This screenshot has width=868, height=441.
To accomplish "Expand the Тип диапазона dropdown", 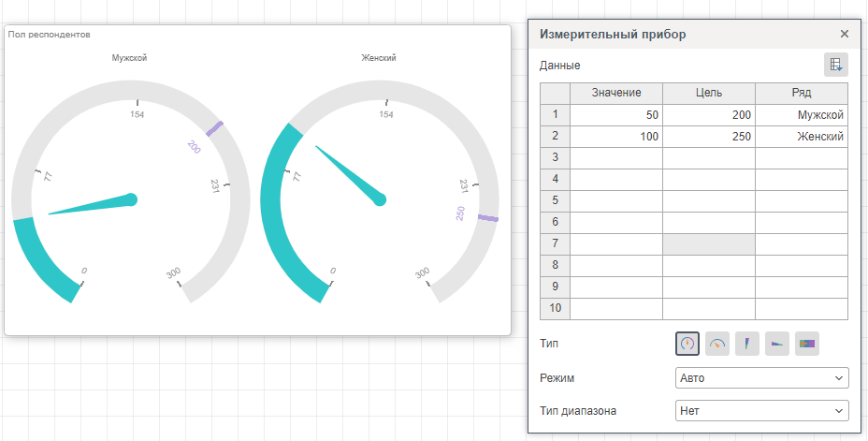I will click(x=761, y=410).
